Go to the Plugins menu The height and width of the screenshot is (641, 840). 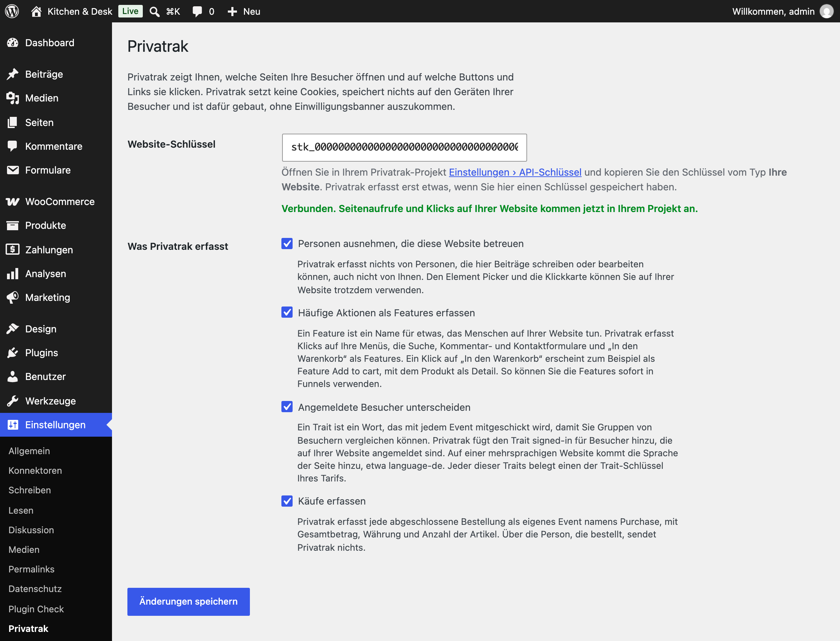click(x=56, y=353)
